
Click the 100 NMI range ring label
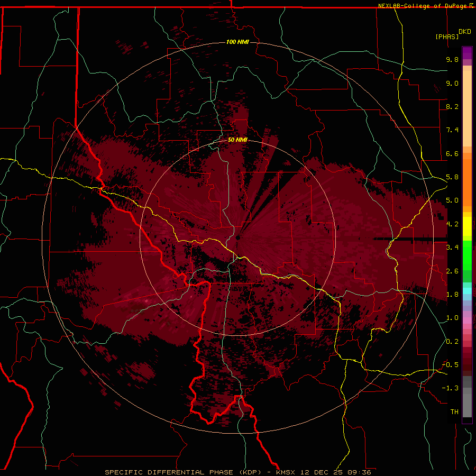click(x=237, y=42)
